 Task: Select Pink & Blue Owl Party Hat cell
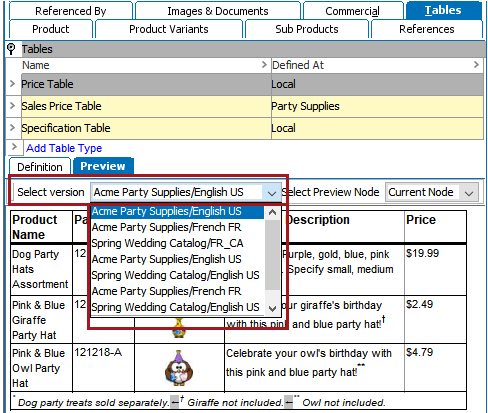(x=42, y=368)
